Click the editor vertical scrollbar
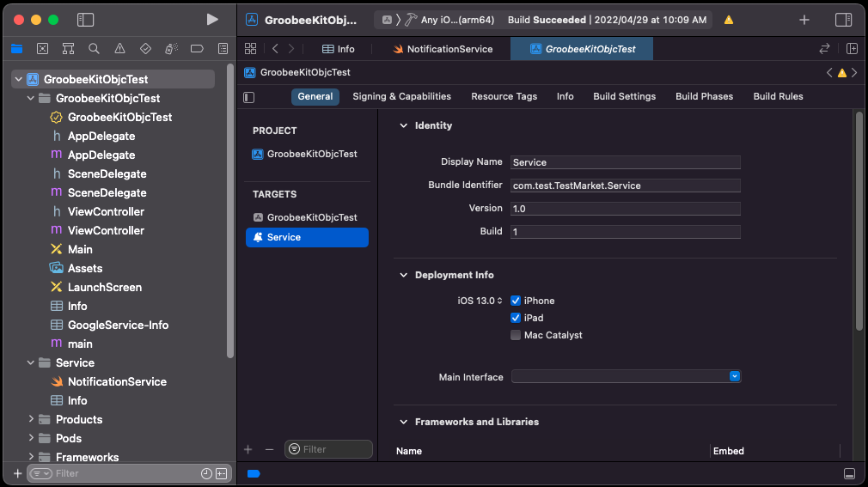Image resolution: width=868 pixels, height=487 pixels. pyautogui.click(x=859, y=221)
